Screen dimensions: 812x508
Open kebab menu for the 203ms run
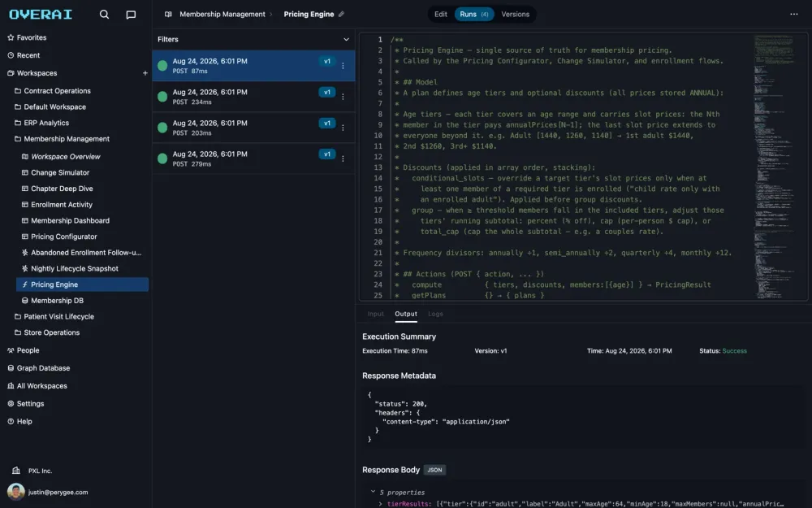[x=343, y=128]
